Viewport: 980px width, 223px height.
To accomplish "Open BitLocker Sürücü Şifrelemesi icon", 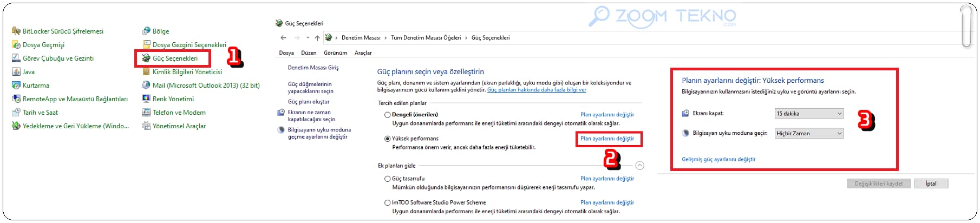I will click(x=16, y=31).
